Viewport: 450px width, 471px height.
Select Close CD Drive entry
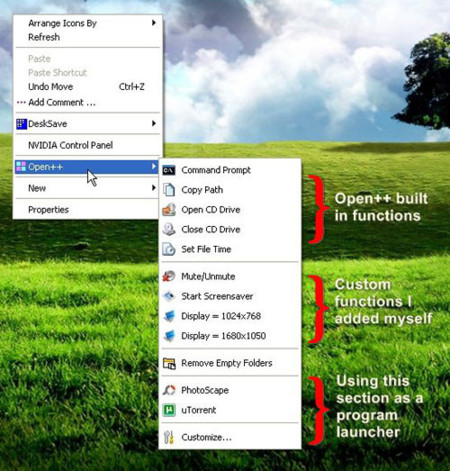pyautogui.click(x=230, y=229)
